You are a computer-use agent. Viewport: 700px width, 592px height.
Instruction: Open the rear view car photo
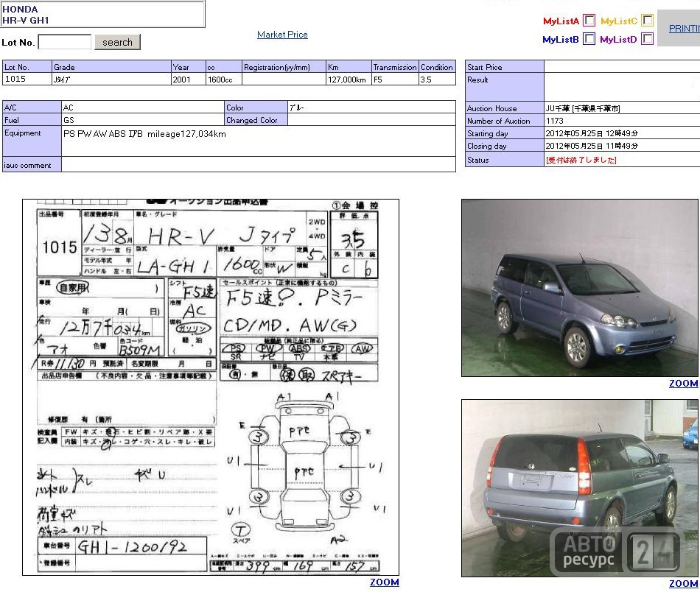[x=579, y=488]
